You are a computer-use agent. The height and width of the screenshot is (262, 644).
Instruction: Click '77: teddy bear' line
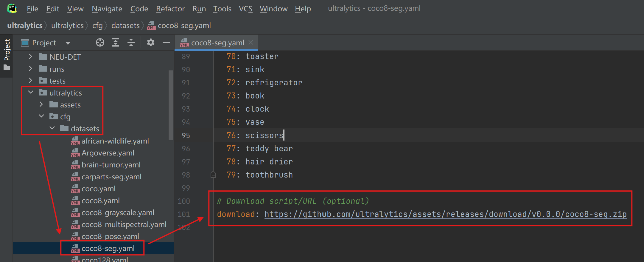pyautogui.click(x=259, y=149)
